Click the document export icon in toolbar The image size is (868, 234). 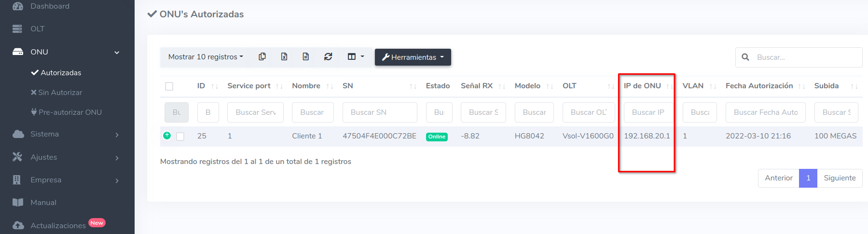click(x=306, y=57)
